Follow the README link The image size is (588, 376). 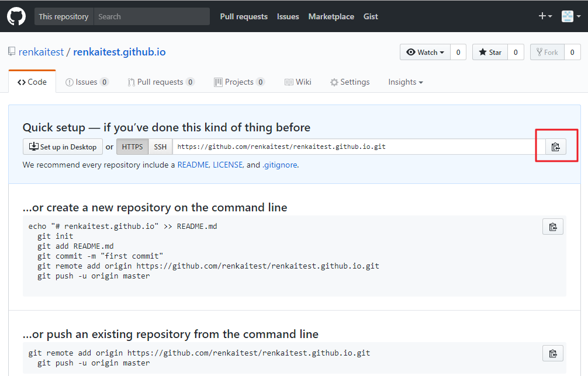[x=193, y=165]
